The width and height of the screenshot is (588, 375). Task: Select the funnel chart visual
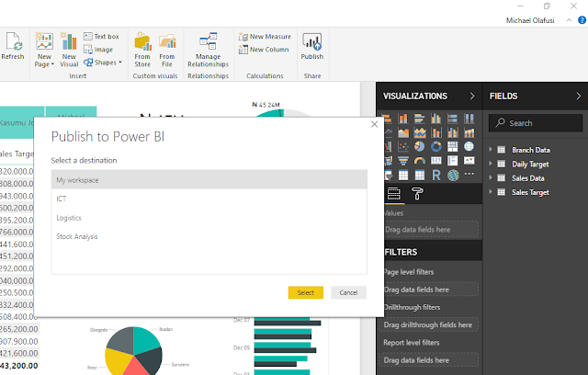tap(403, 161)
